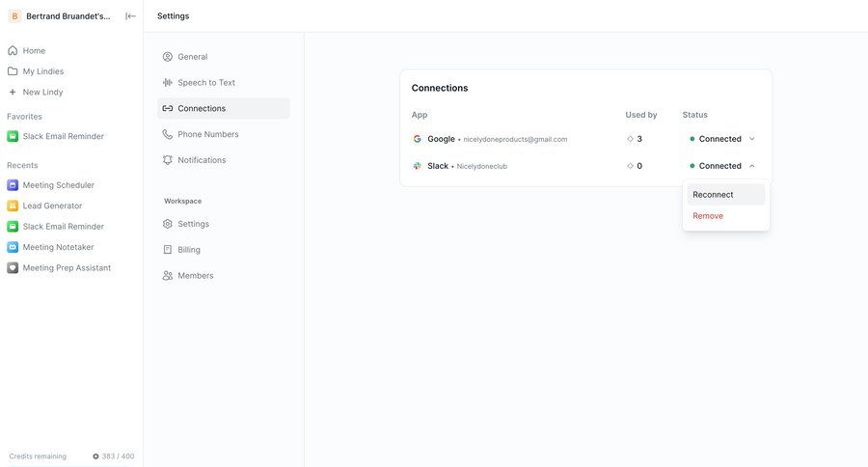Viewport: 868px width, 467px height.
Task: Click the Meeting Prep Assistant gray icon
Action: 13,267
